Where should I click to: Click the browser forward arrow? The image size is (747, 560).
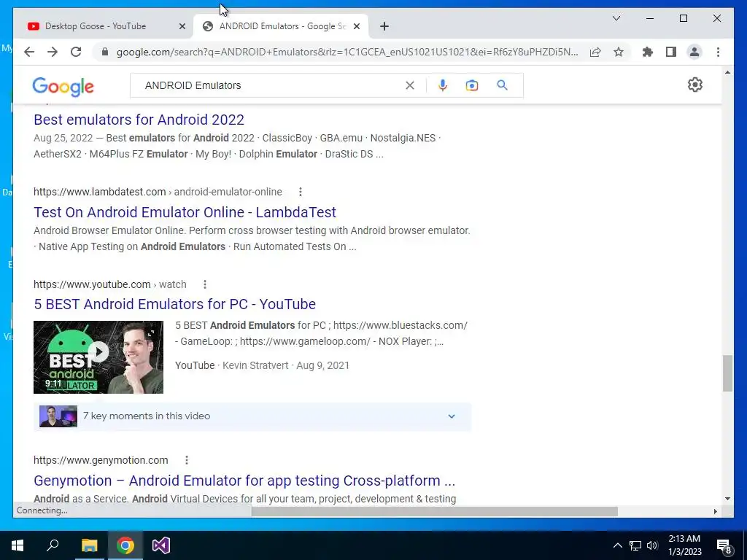coord(53,52)
